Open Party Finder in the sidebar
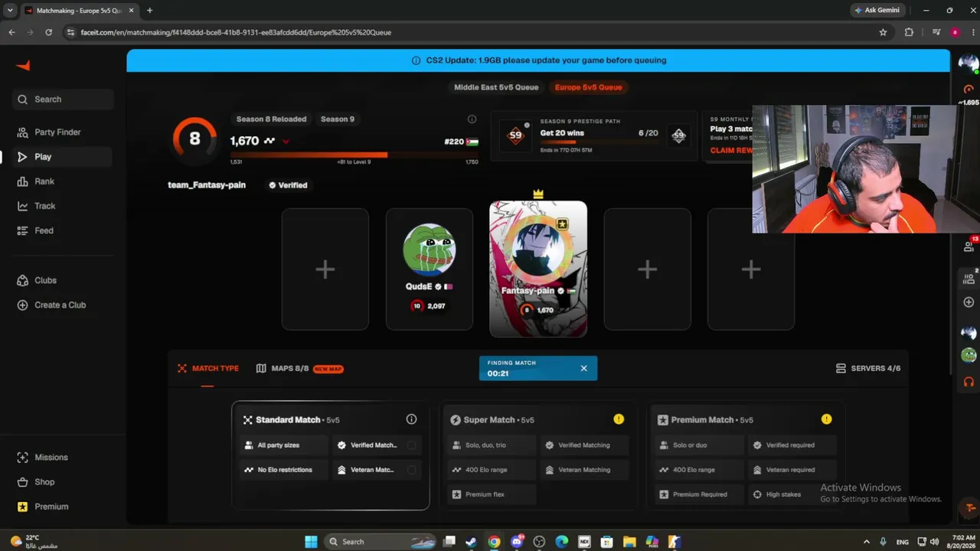980x551 pixels. pyautogui.click(x=57, y=132)
